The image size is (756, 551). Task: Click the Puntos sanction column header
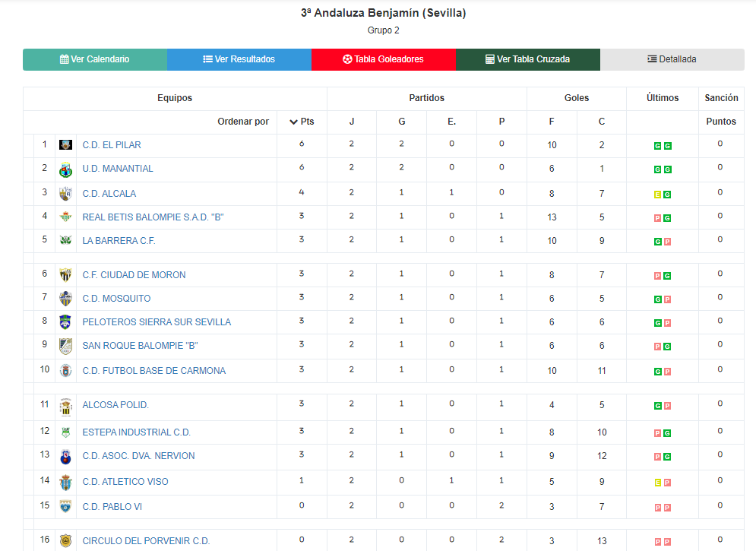click(721, 122)
